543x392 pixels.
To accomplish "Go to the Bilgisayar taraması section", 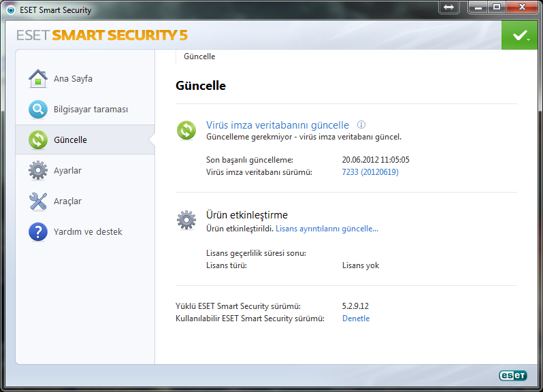I will point(90,110).
